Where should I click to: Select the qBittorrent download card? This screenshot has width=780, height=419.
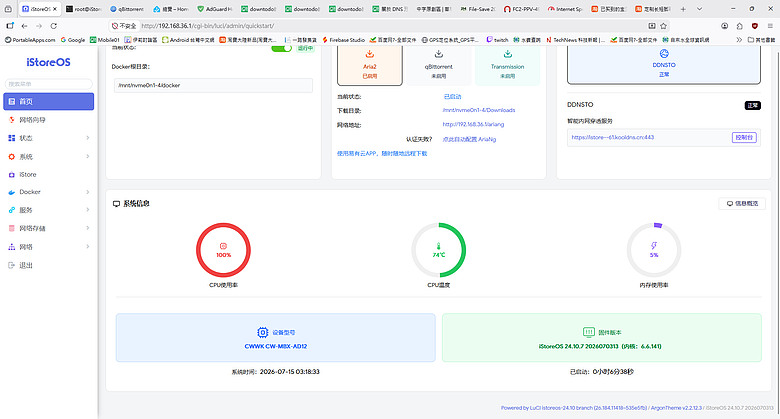tap(438, 65)
